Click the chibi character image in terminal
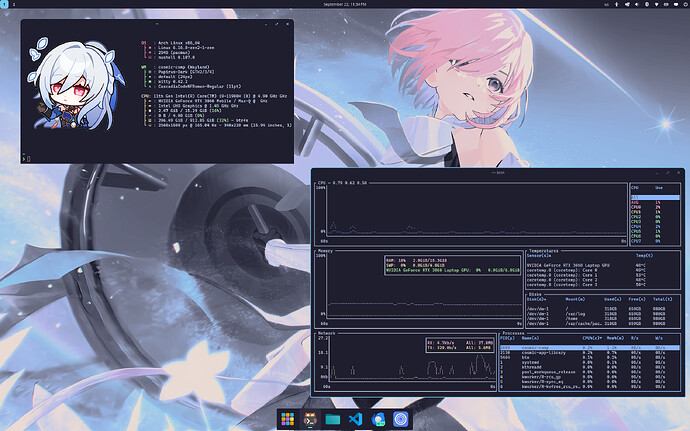This screenshot has width=690, height=431. 76,84
